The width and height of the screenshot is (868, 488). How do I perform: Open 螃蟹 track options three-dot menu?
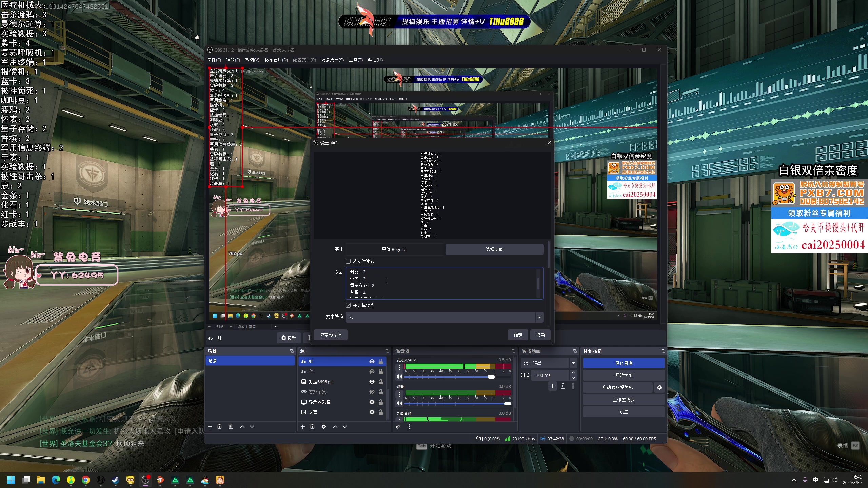pos(399,394)
